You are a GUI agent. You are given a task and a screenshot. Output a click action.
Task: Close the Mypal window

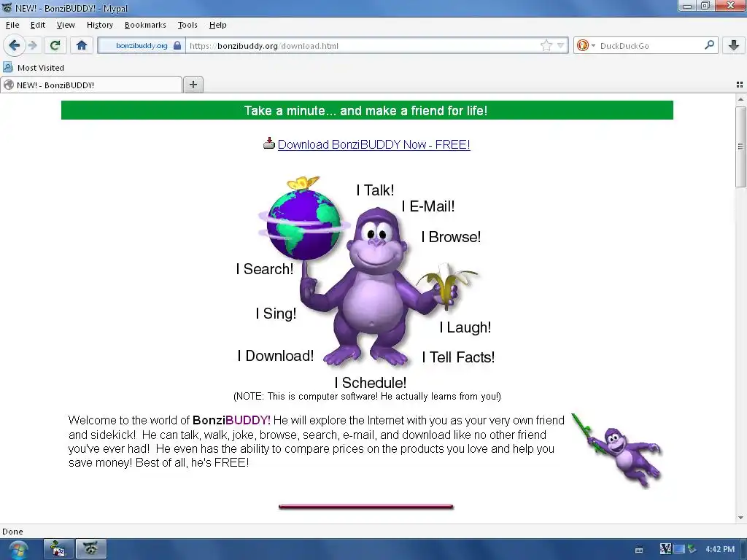[x=729, y=6]
